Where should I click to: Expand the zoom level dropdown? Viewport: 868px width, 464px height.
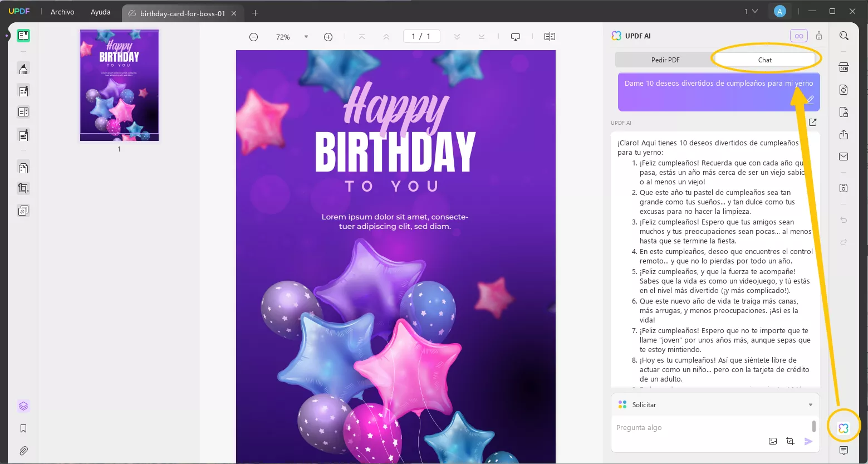(x=306, y=37)
